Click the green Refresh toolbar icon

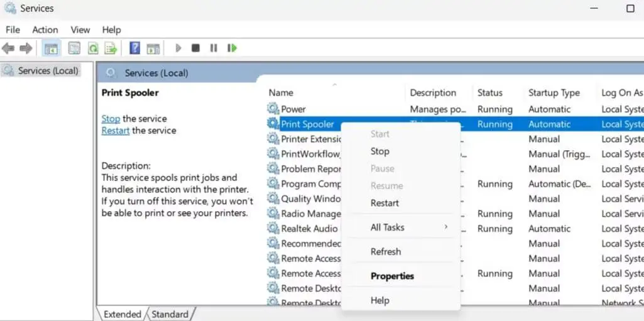click(x=92, y=48)
